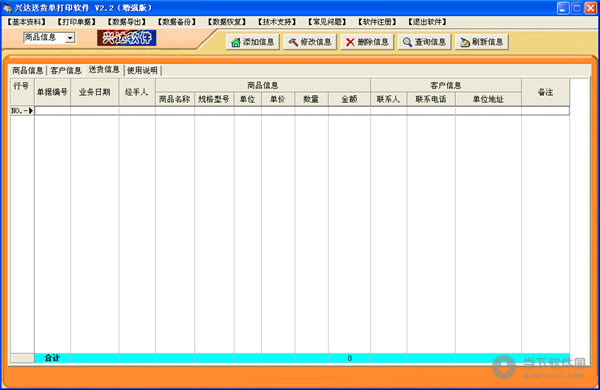Click the refresh icon on 刷新信息

click(465, 42)
